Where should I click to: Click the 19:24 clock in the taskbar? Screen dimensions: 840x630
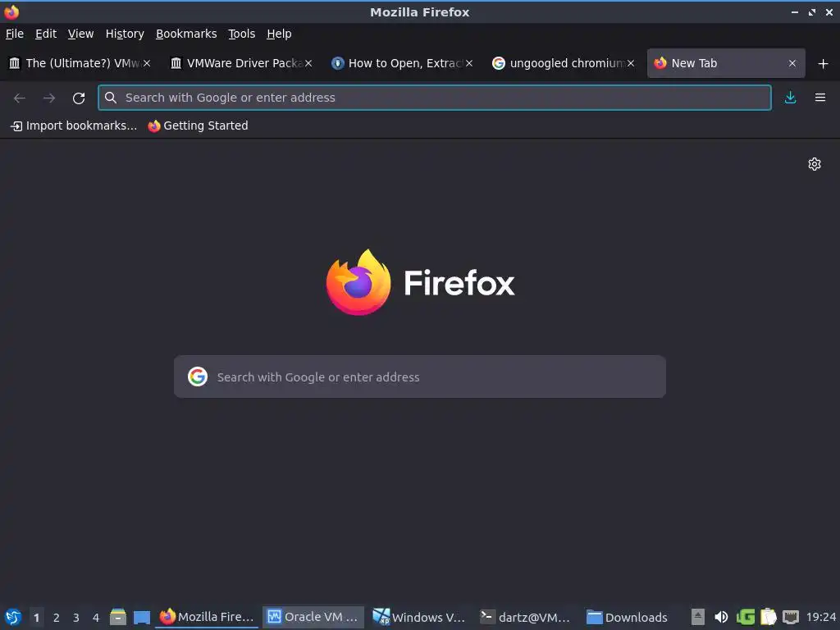[820, 617]
